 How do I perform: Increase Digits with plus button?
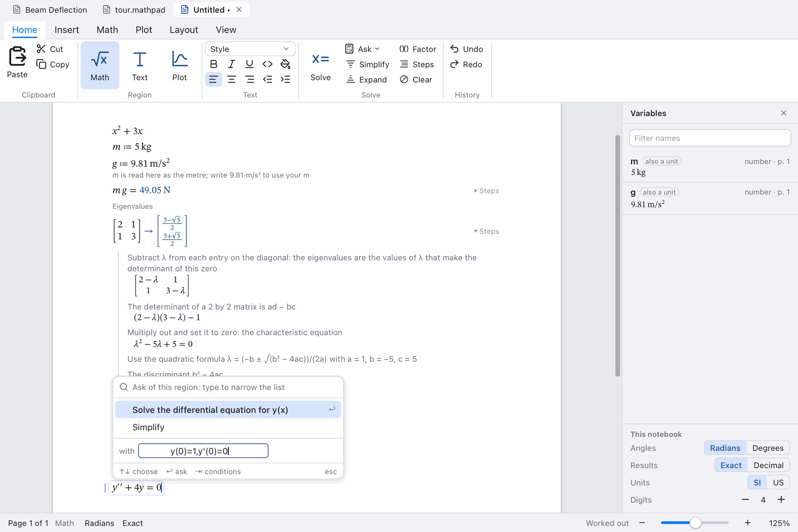point(781,500)
